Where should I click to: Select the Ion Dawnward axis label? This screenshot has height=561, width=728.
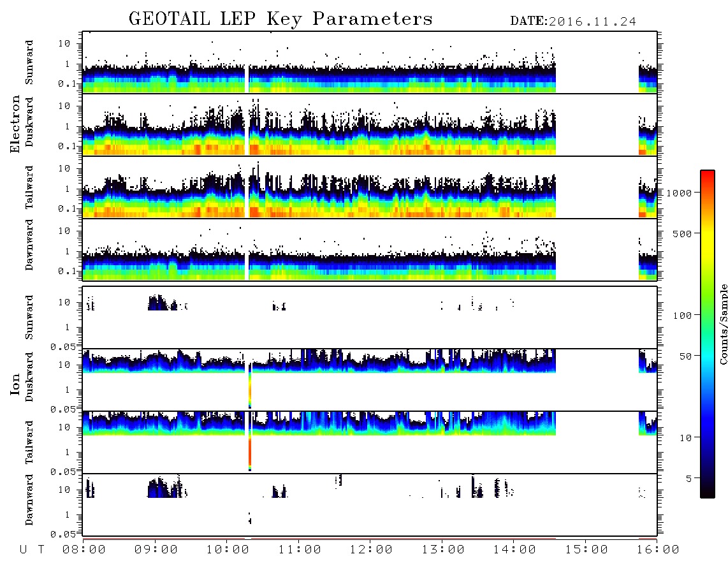29,500
